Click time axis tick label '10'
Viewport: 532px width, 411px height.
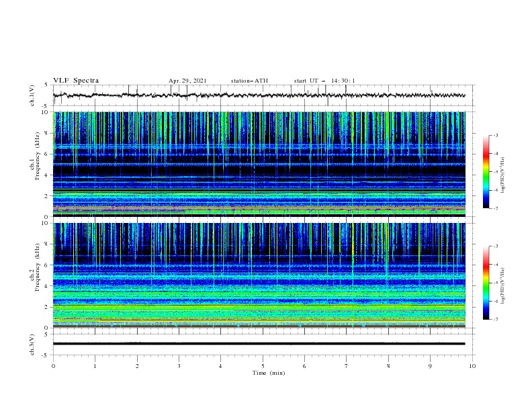pos(472,366)
